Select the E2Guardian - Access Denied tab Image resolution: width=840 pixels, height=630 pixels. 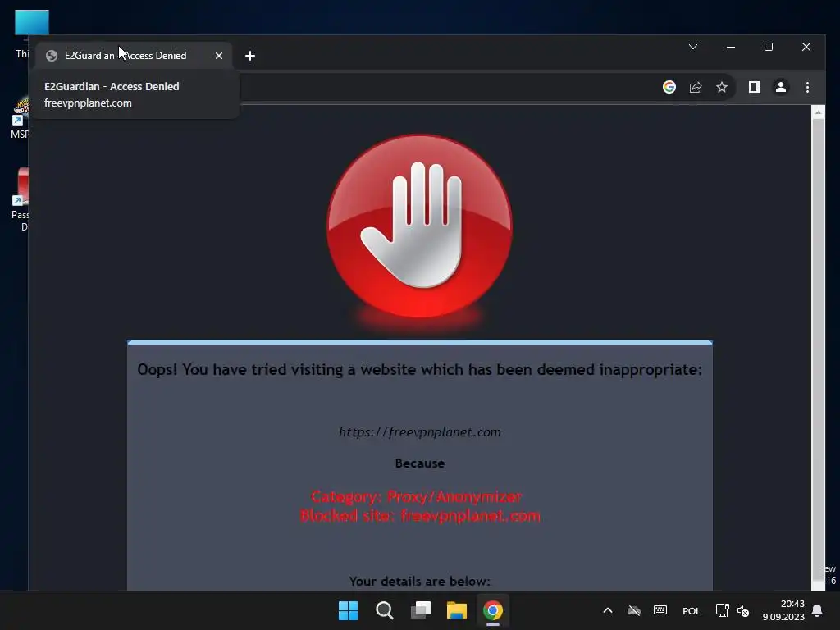pyautogui.click(x=134, y=56)
